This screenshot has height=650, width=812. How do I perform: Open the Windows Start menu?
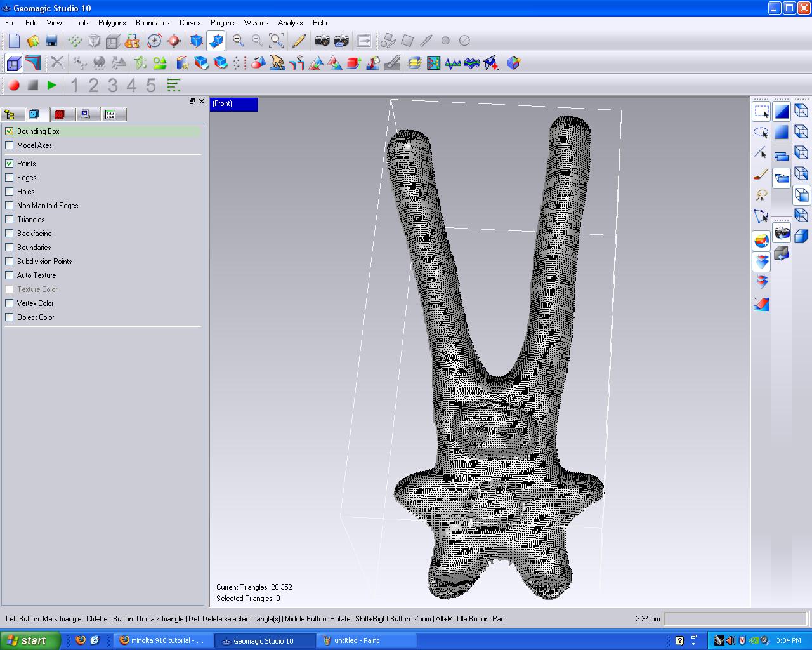30,640
